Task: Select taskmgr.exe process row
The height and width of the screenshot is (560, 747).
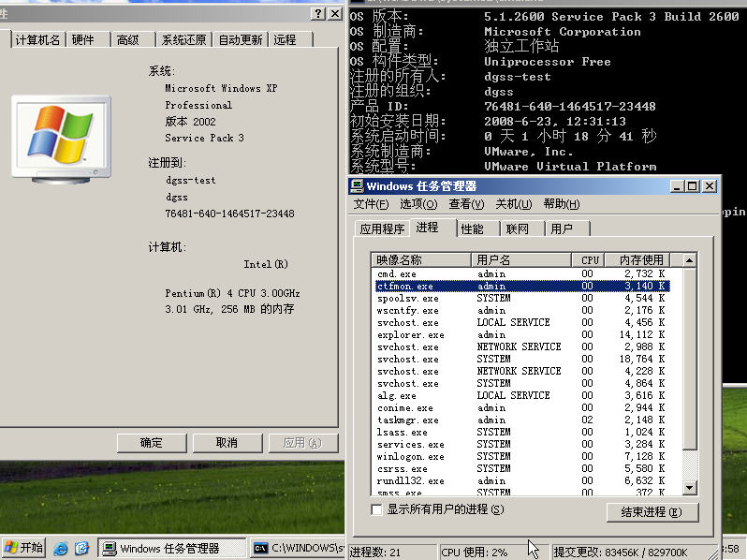Action: (522, 420)
